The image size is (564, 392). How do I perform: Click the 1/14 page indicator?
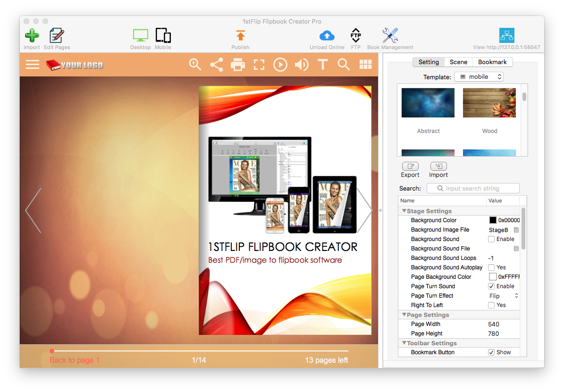[x=199, y=360]
